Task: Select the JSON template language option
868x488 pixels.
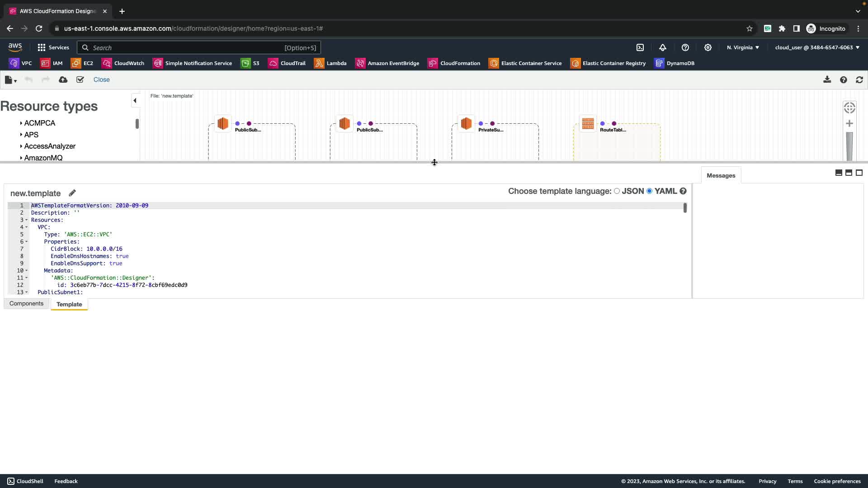Action: (x=617, y=191)
